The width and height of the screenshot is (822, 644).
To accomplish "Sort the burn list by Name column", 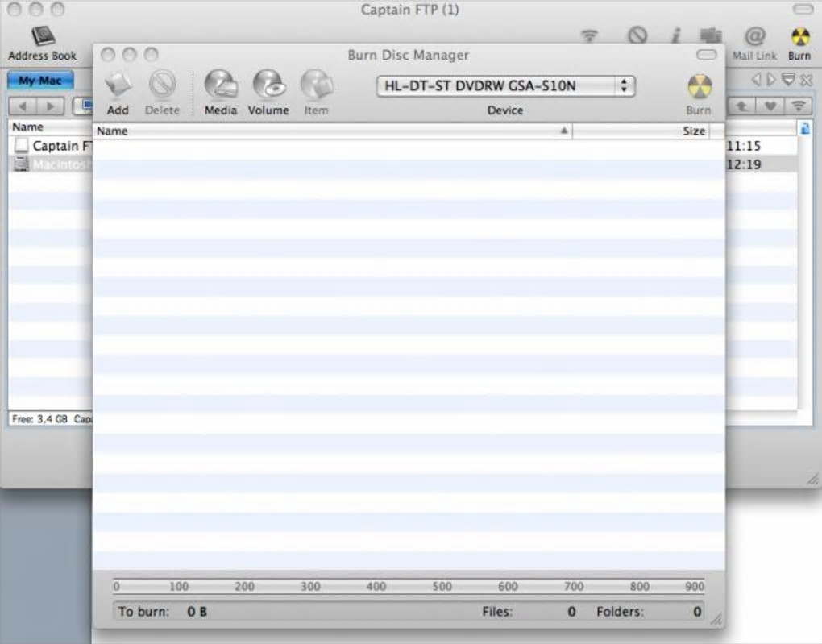I will coord(332,131).
